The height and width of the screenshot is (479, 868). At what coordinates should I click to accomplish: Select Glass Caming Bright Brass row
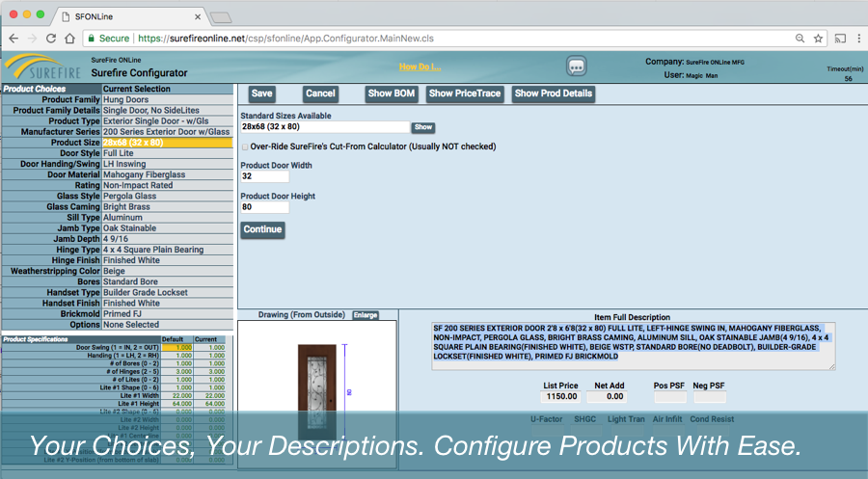118,207
